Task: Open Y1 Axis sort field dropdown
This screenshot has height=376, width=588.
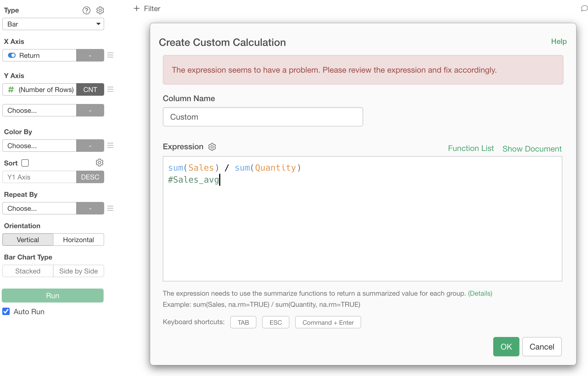Action: tap(40, 177)
